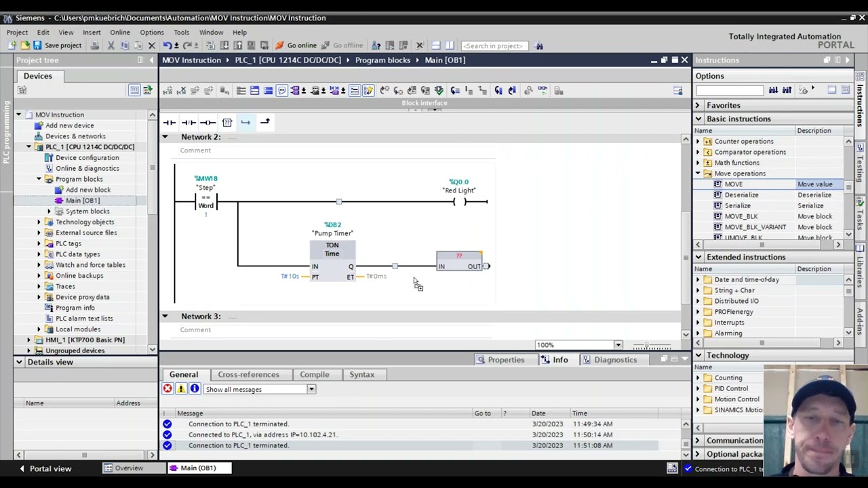Click the error filter icon in Info
The image size is (868, 488).
[x=167, y=389]
